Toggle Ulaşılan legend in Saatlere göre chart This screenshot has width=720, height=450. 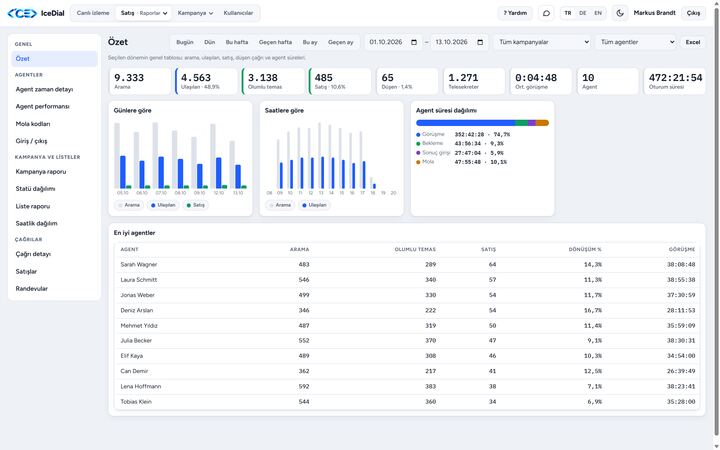(x=314, y=205)
